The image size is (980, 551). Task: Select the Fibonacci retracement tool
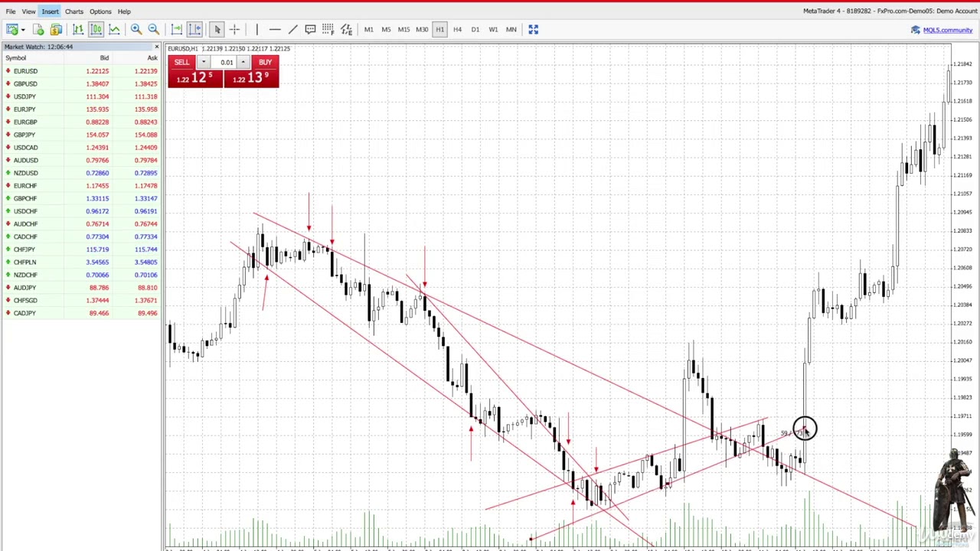point(328,29)
